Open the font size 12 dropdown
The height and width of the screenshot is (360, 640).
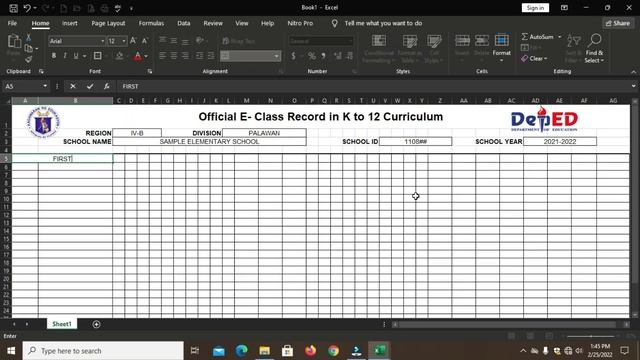coord(124,41)
